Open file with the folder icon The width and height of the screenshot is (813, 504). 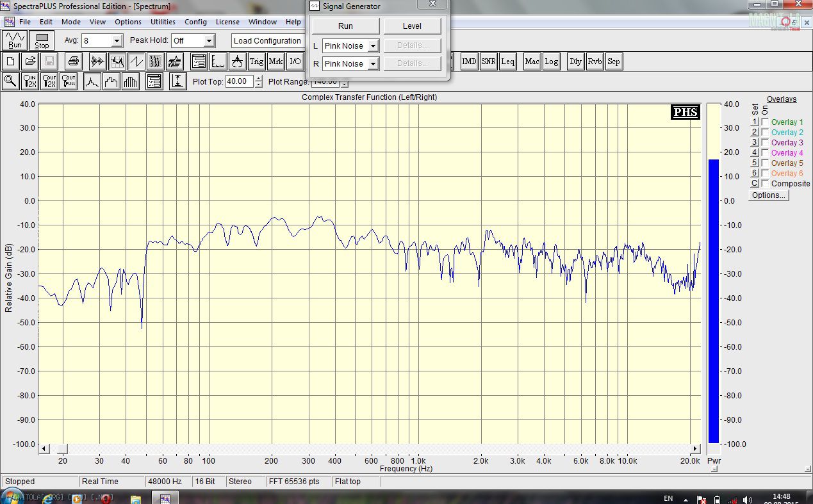point(30,61)
